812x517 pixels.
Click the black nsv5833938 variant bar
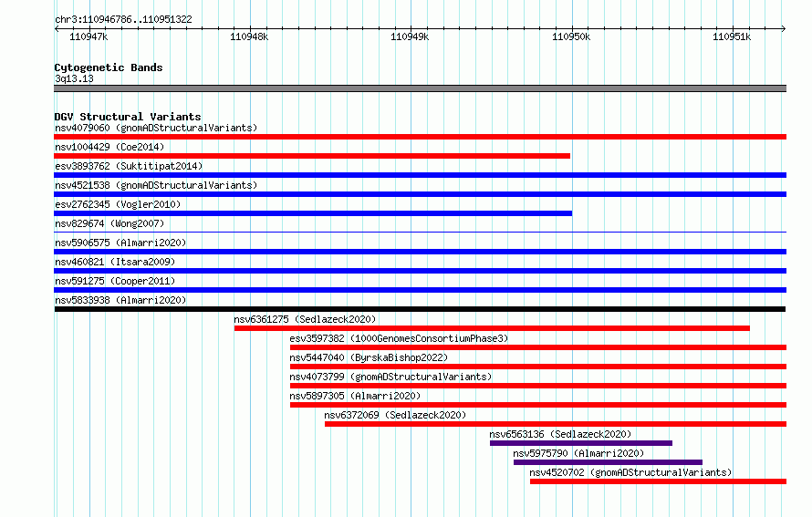[420, 309]
